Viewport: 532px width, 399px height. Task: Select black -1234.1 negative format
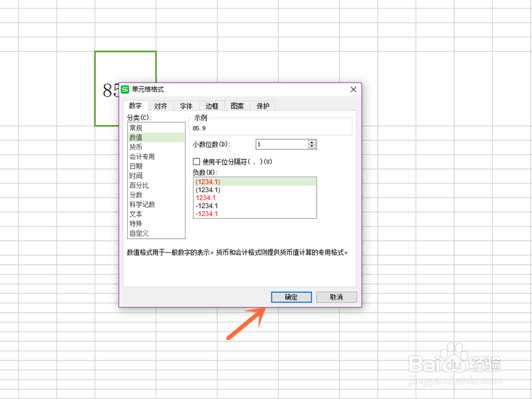(x=255, y=206)
